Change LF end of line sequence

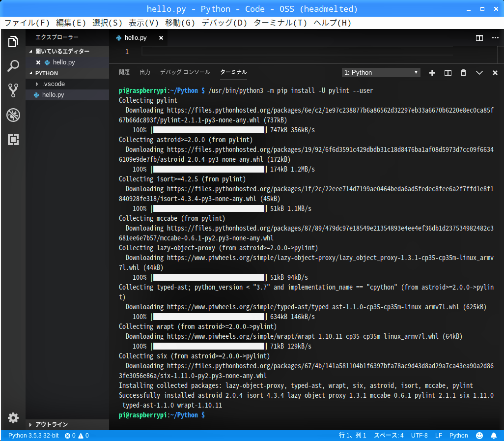pyautogui.click(x=439, y=436)
